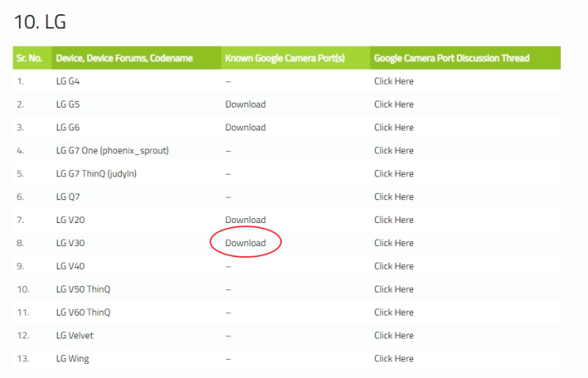Select the LG G5 device name
Viewport: 588px width, 378px height.
tap(68, 104)
